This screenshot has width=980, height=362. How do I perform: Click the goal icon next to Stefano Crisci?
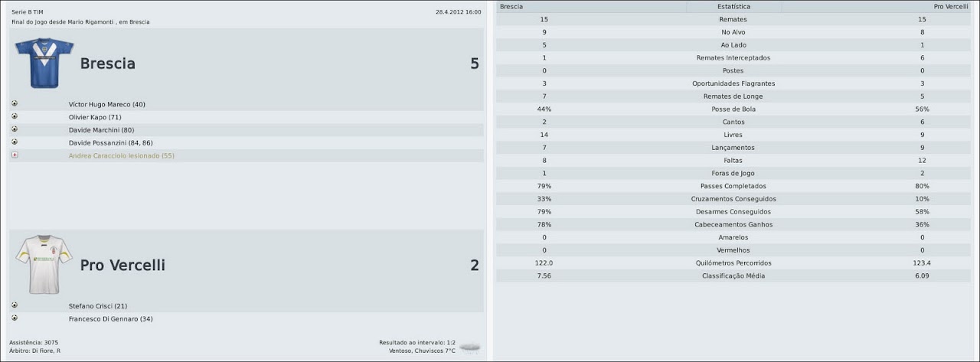pyautogui.click(x=15, y=305)
